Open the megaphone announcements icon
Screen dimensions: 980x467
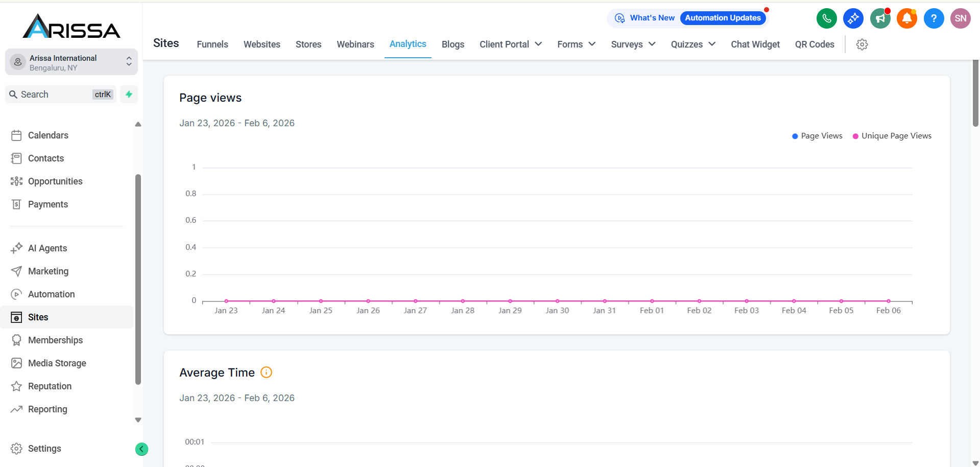(880, 19)
